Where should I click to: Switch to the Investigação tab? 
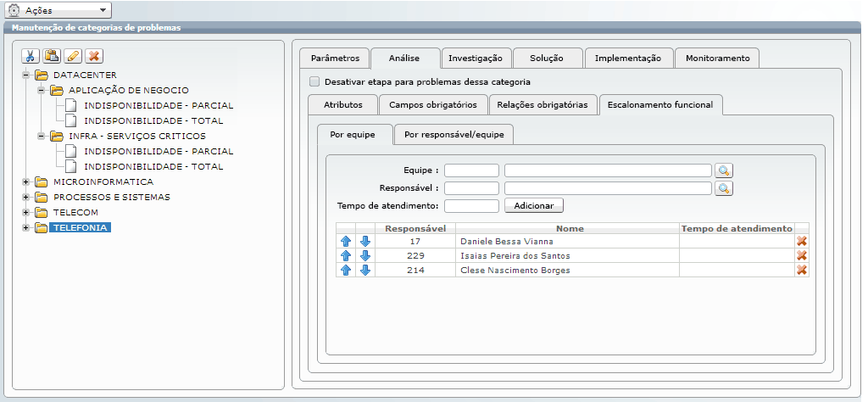[x=476, y=59]
